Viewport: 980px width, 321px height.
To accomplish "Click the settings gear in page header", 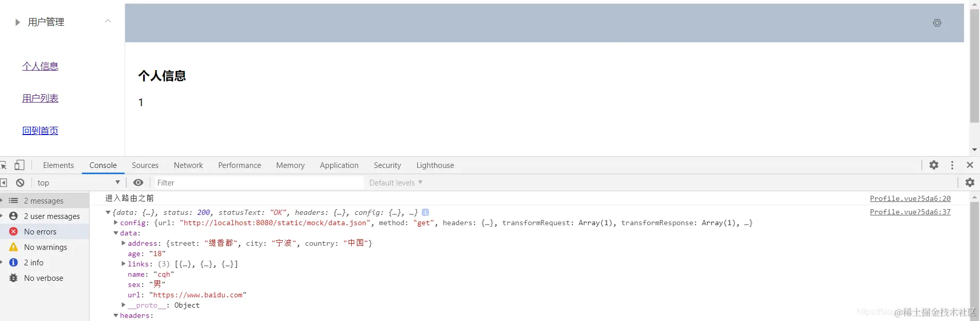I will (x=937, y=23).
